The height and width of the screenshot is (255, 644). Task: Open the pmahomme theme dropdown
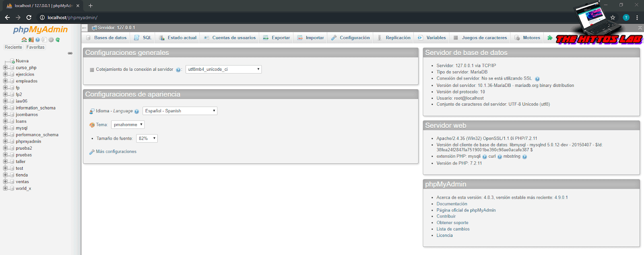coord(128,125)
